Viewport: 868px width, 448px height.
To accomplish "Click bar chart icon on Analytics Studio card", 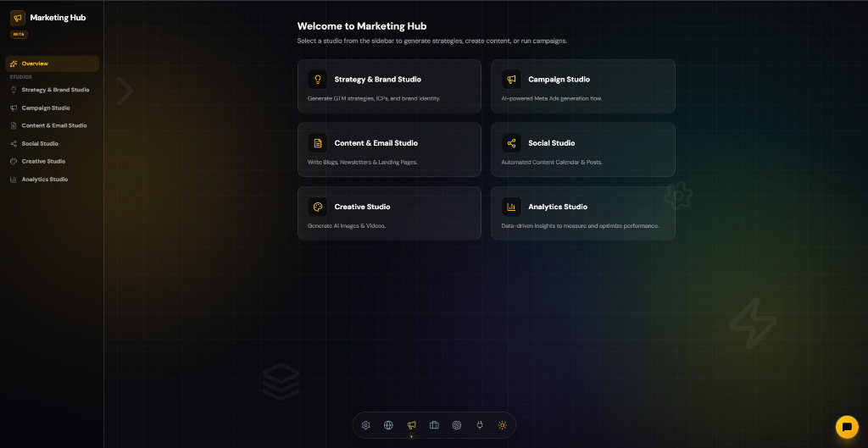I will tap(511, 207).
